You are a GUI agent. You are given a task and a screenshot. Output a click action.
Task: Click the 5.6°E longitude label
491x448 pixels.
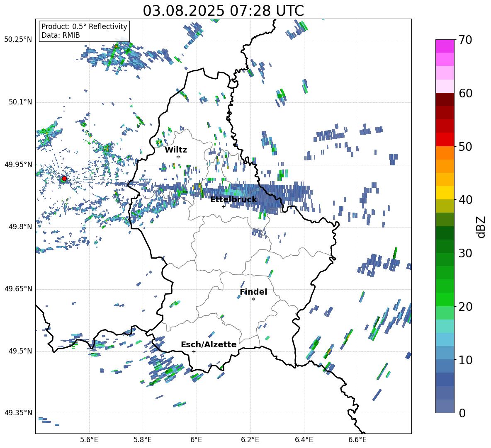pos(89,440)
